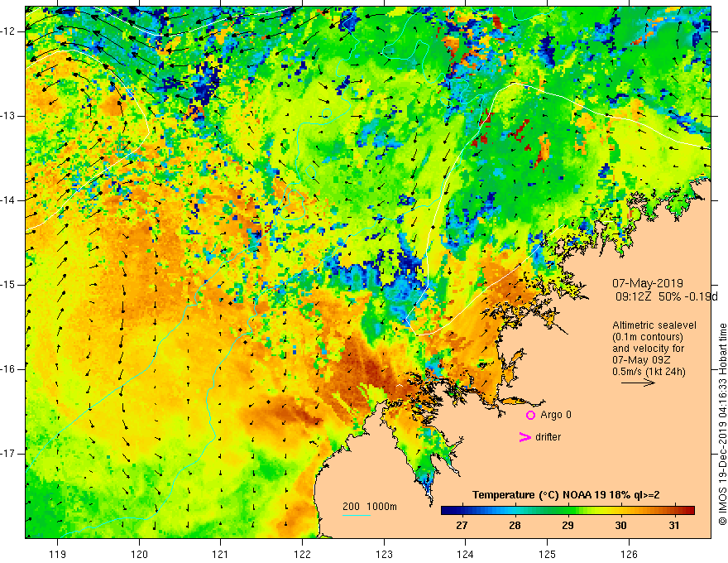The image size is (728, 563).
Task: Click the 'Argo 0' legend label
Action: coord(556,415)
